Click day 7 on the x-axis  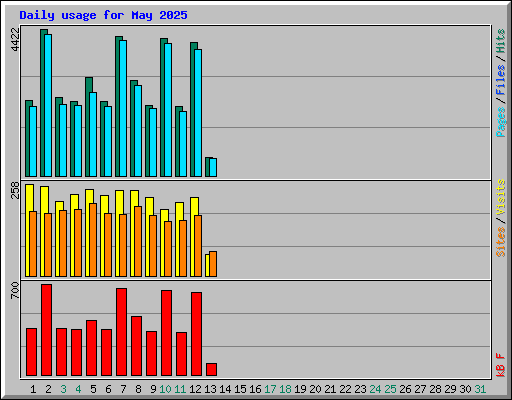pyautogui.click(x=123, y=389)
